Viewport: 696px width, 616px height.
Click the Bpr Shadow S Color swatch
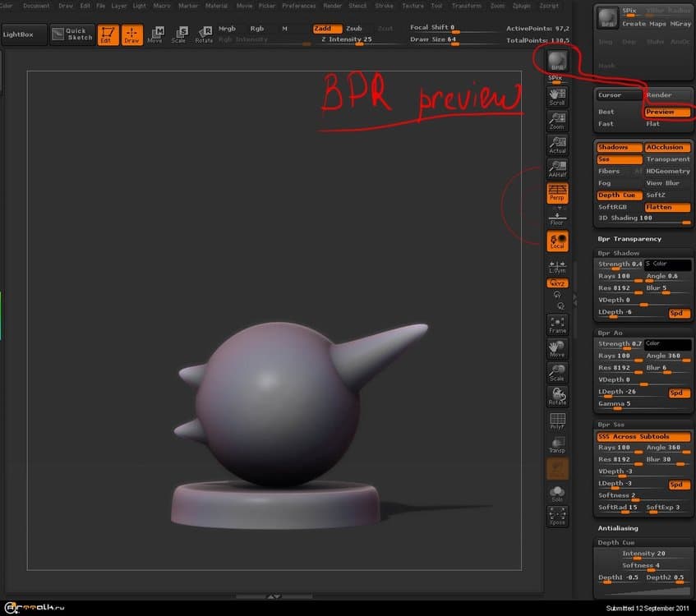(x=667, y=264)
